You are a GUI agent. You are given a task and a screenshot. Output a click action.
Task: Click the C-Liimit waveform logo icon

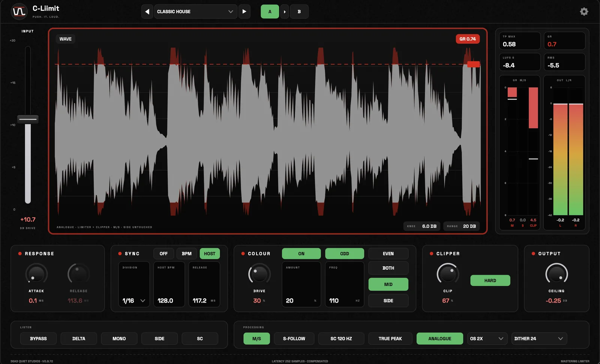(19, 12)
